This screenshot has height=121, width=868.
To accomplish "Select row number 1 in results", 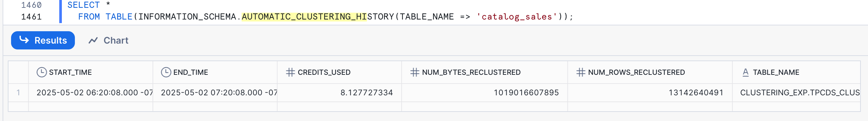I will pyautogui.click(x=18, y=92).
